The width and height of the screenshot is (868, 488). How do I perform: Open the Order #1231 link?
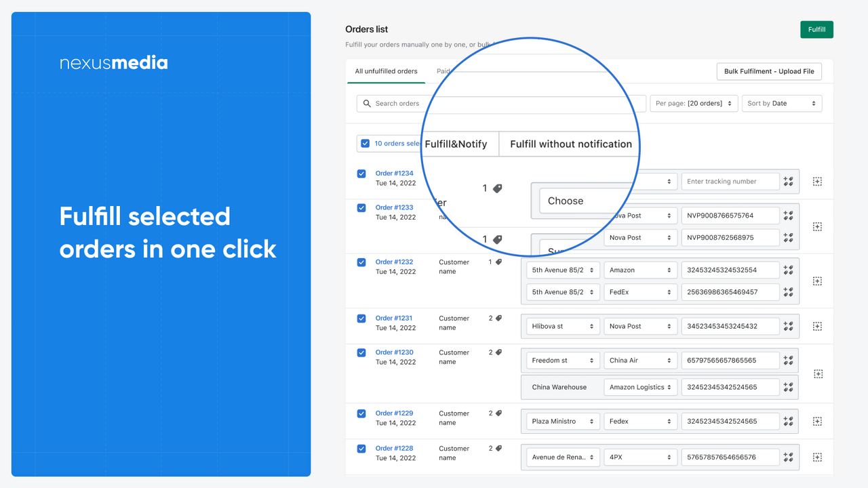[394, 318]
